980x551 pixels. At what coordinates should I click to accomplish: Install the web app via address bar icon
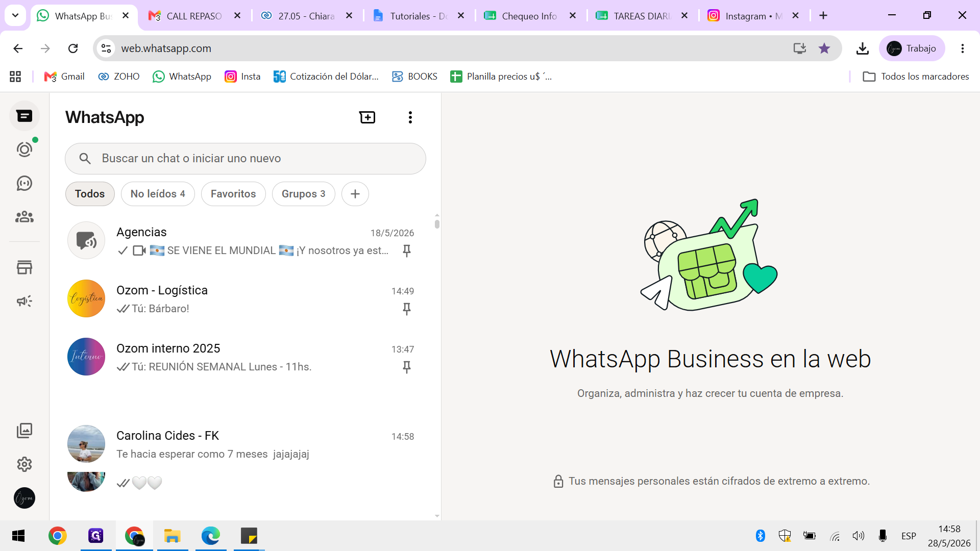[800, 48]
